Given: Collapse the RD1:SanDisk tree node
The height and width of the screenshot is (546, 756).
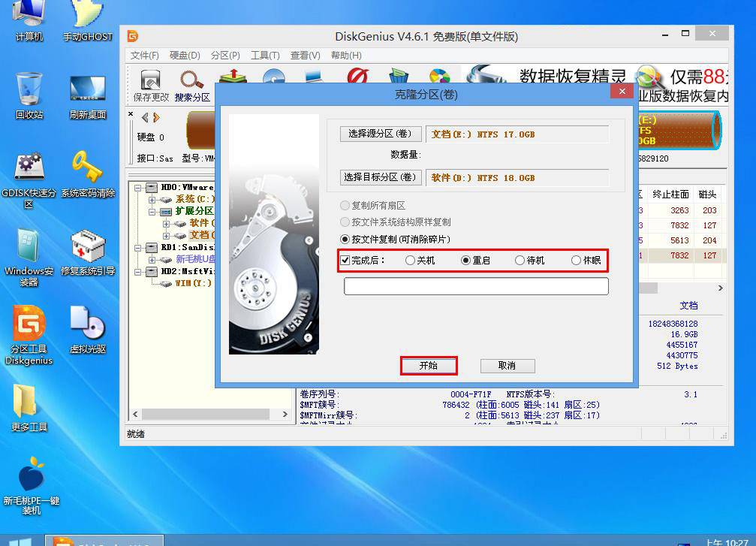Looking at the screenshot, I should (x=138, y=248).
